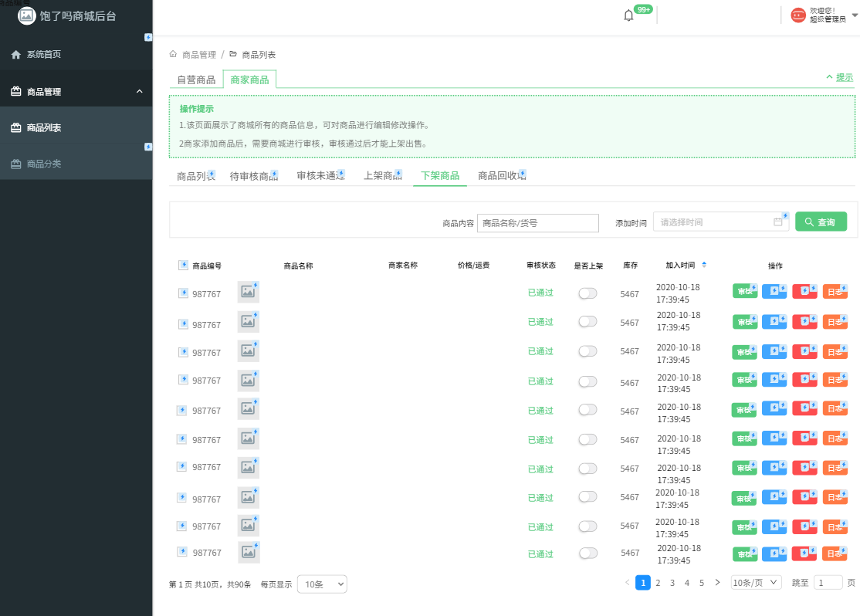Click the orange 日志 button in first row
Image resolution: width=860 pixels, height=616 pixels.
click(835, 291)
